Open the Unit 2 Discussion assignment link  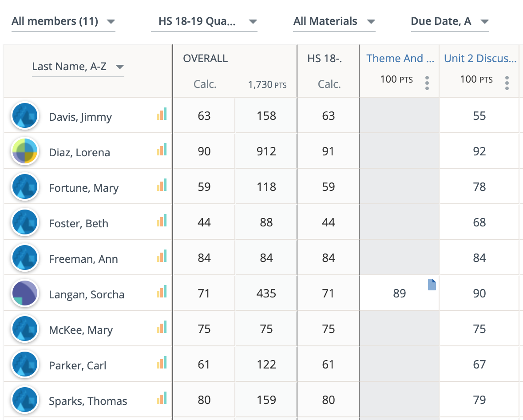(480, 59)
